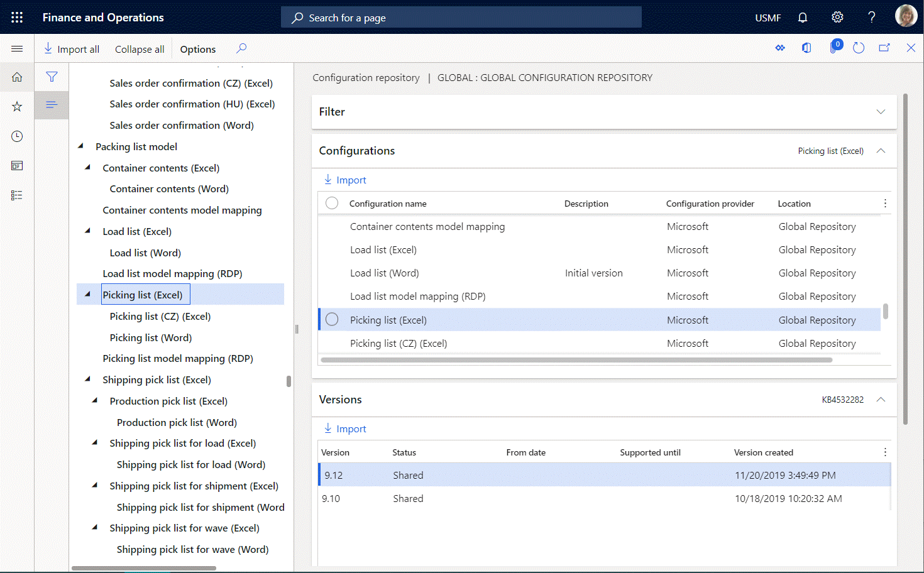Image resolution: width=924 pixels, height=573 pixels.
Task: Open page in new window
Action: pyautogui.click(x=884, y=48)
